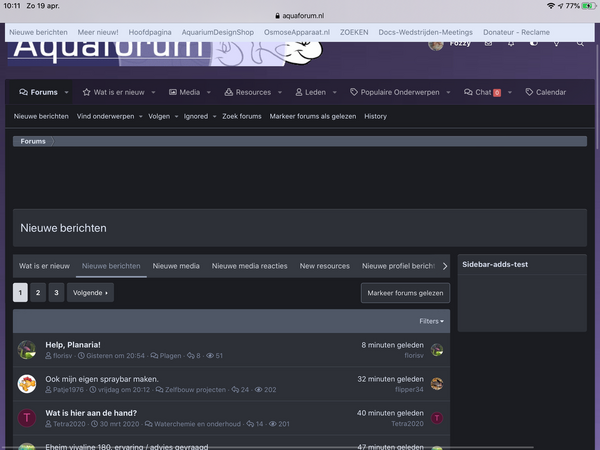
Task: Expand the Chat menu dropdown arrow
Action: 510,92
